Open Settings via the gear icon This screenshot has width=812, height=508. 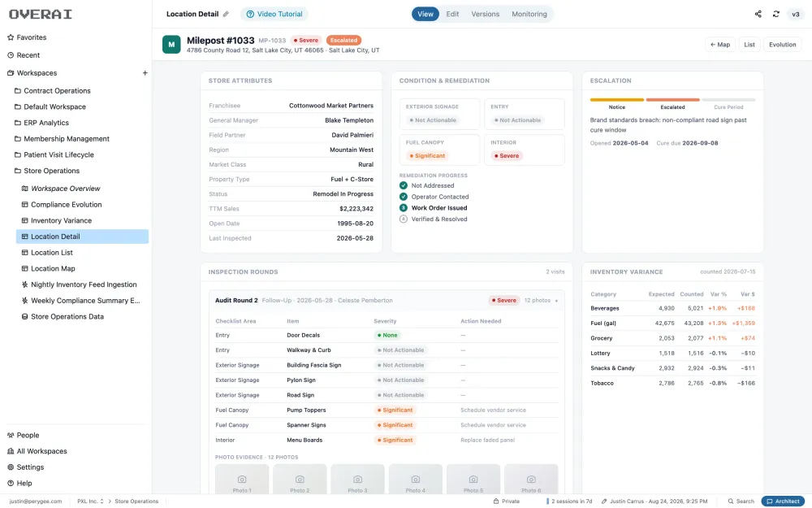[11, 467]
